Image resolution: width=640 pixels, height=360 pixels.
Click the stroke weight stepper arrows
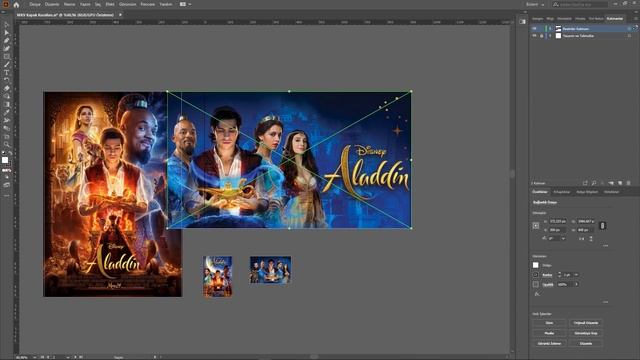[x=560, y=275]
